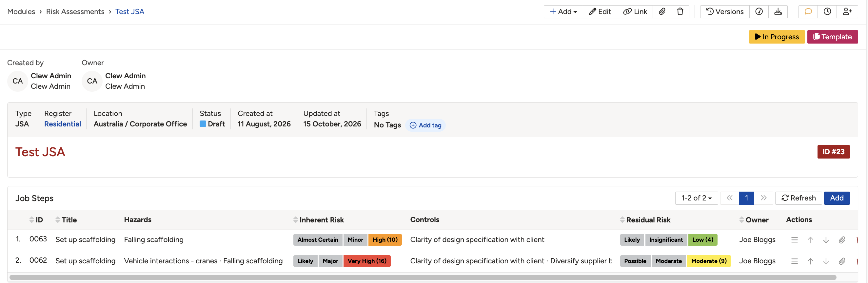Click the move up arrow for step 0063
Viewport: 868px width, 283px height.
pyautogui.click(x=810, y=240)
